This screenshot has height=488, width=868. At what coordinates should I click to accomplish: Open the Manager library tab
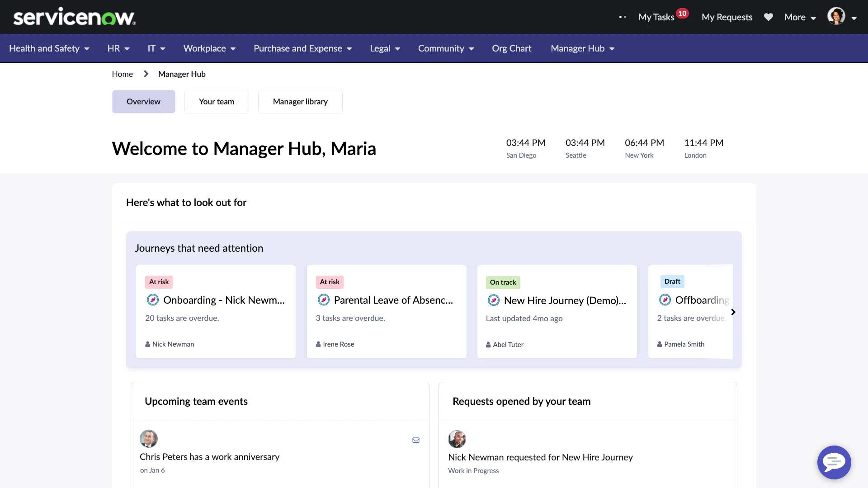[x=300, y=101]
